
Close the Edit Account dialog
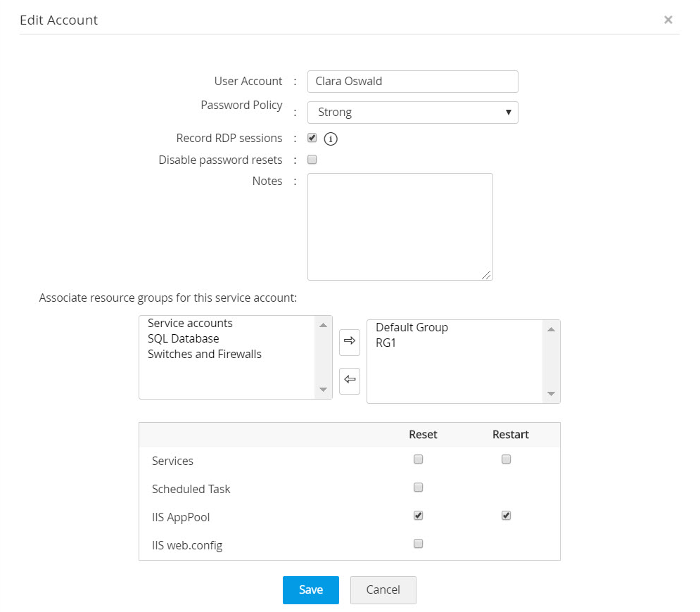(668, 20)
